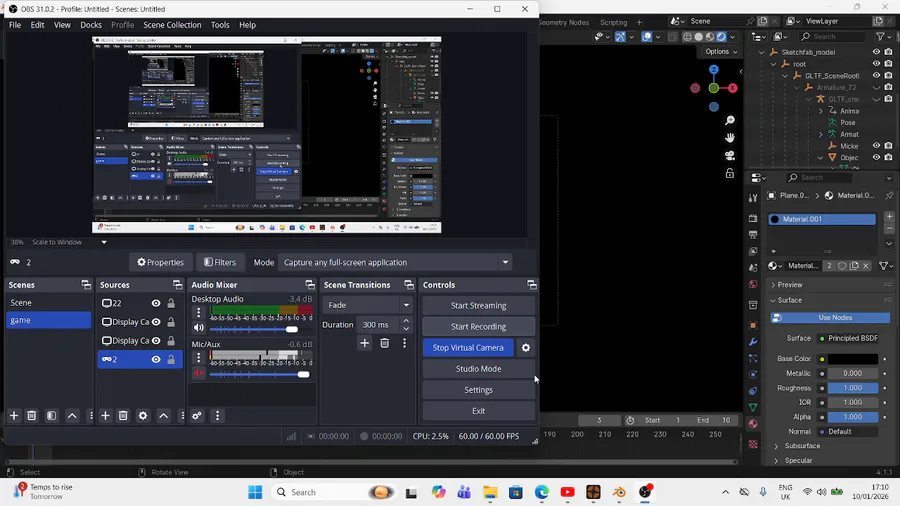
Task: Open the OBS Tools menu
Action: tap(220, 25)
